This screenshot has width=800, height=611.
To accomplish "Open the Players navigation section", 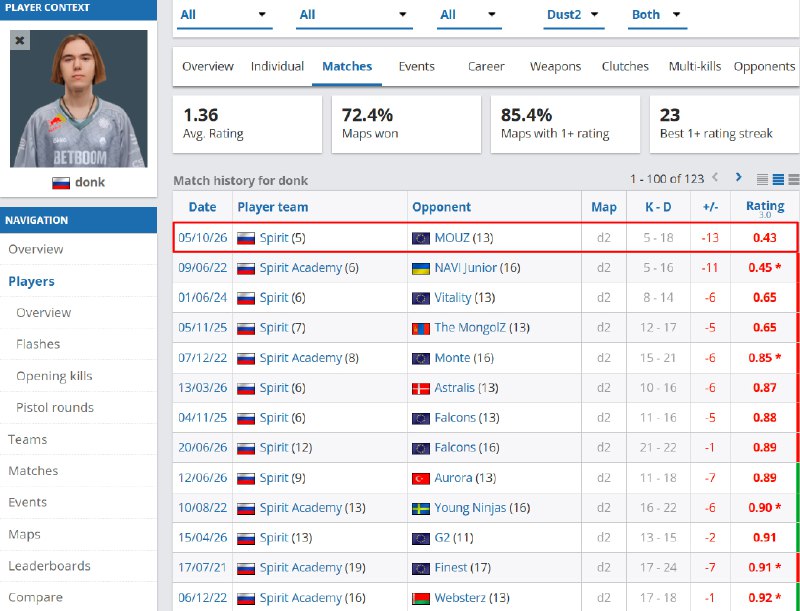I will (x=32, y=282).
